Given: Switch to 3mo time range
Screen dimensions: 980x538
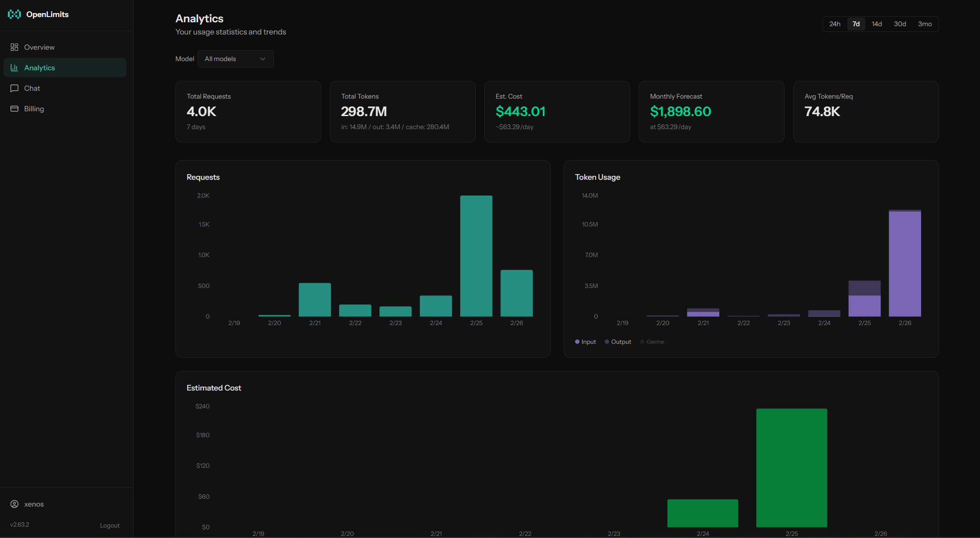Looking at the screenshot, I should (925, 24).
